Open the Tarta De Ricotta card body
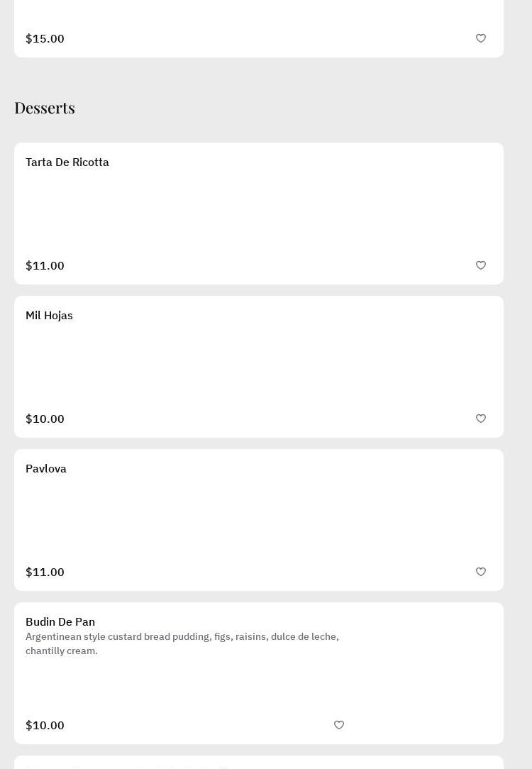The height and width of the screenshot is (769, 532). tap(259, 213)
